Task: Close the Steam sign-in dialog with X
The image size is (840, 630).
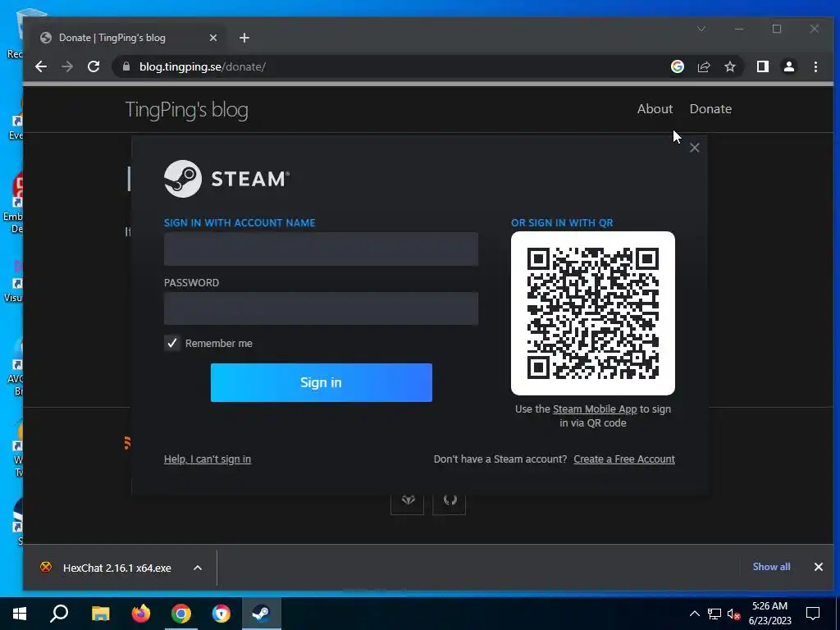Action: click(x=694, y=148)
